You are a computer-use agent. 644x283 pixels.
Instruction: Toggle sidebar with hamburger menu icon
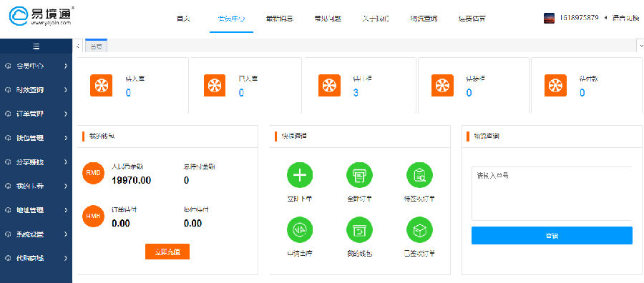click(x=36, y=46)
